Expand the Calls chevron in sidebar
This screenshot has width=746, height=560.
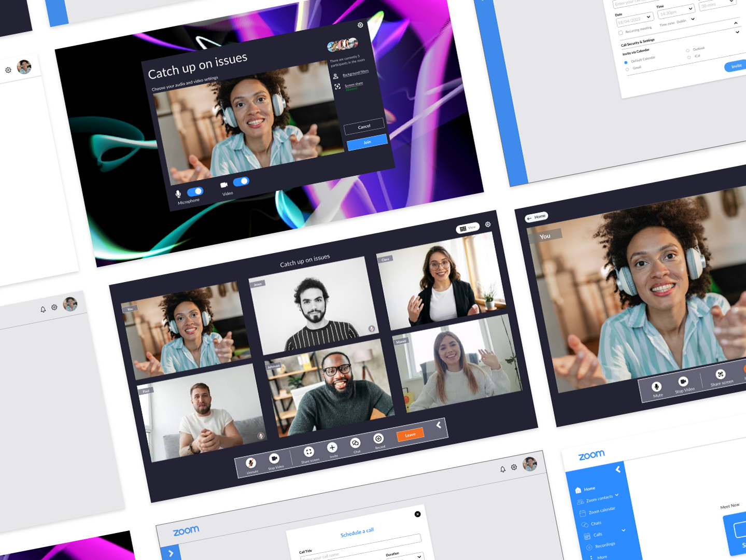coord(623,530)
